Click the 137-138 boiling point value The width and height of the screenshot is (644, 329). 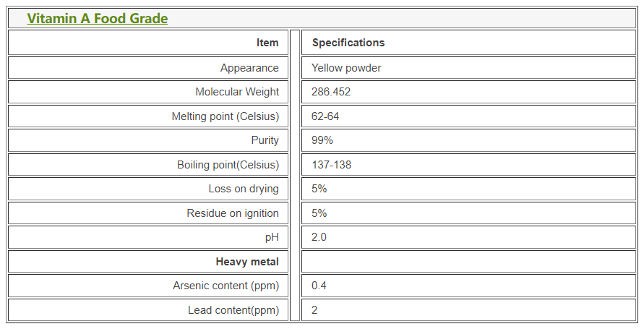click(x=331, y=165)
